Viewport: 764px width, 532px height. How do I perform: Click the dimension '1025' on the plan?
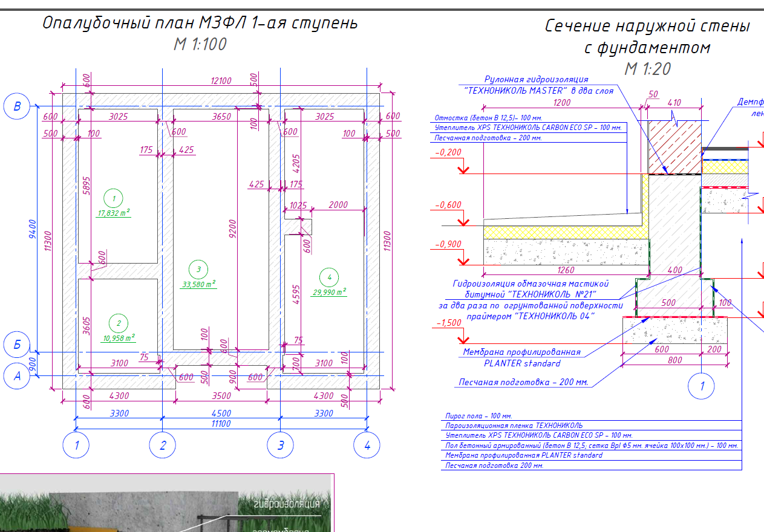[x=299, y=205]
